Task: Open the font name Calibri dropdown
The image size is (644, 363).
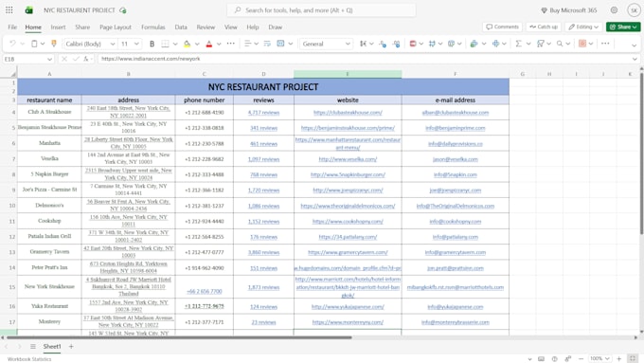Action: (x=113, y=44)
